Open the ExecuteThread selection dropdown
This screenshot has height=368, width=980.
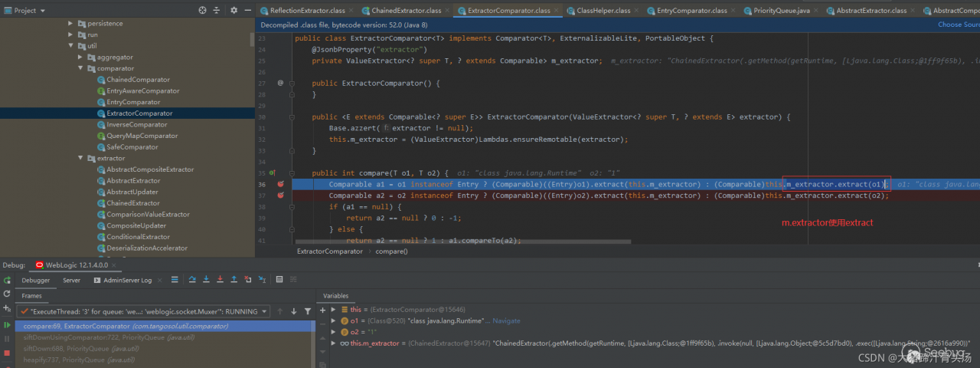[x=264, y=311]
